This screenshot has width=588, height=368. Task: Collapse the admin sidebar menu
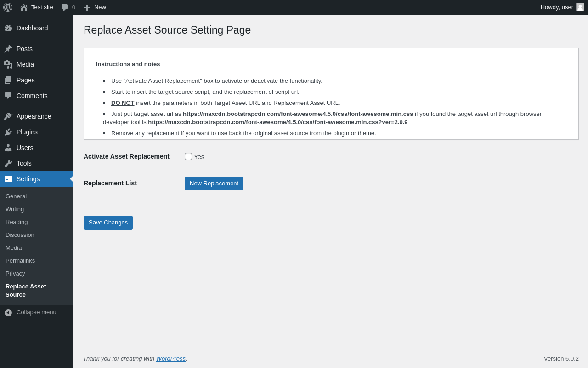(31, 312)
